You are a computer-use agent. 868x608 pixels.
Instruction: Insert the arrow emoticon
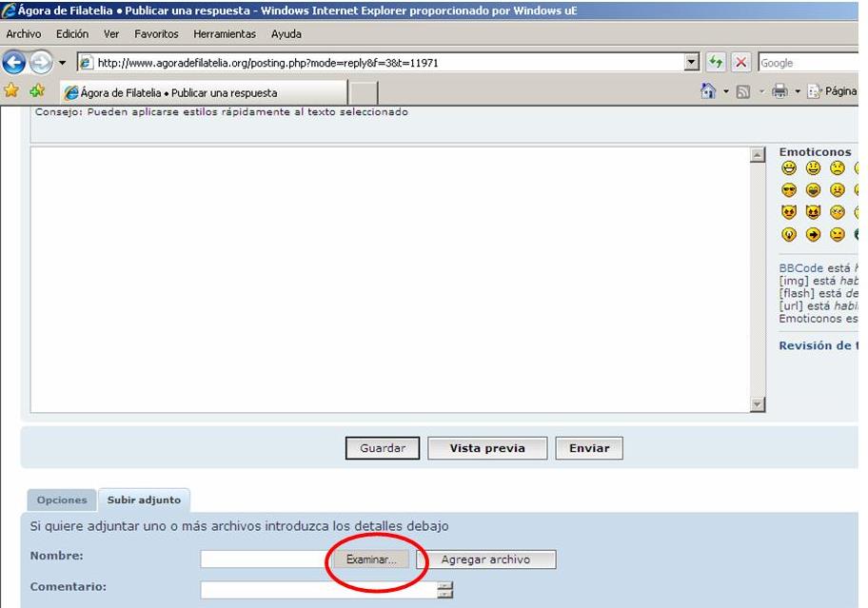813,235
